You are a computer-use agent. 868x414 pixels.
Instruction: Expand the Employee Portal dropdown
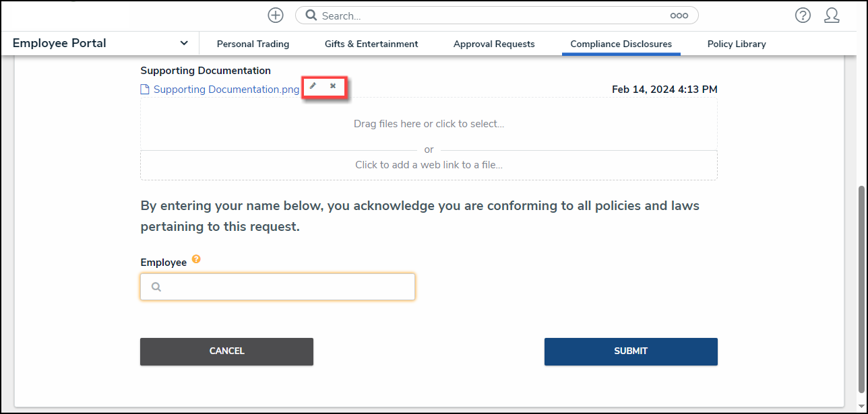pos(184,43)
